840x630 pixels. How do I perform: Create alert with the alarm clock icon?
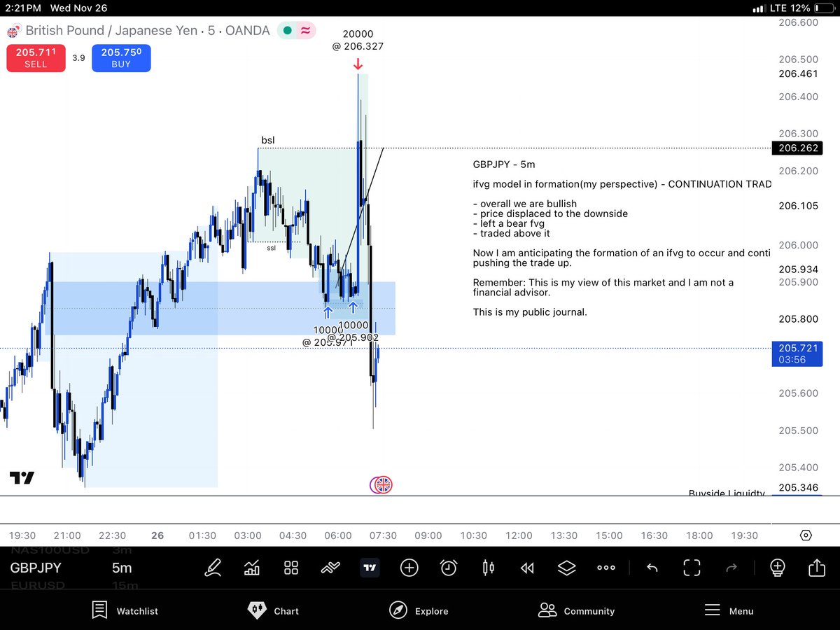pyautogui.click(x=449, y=568)
